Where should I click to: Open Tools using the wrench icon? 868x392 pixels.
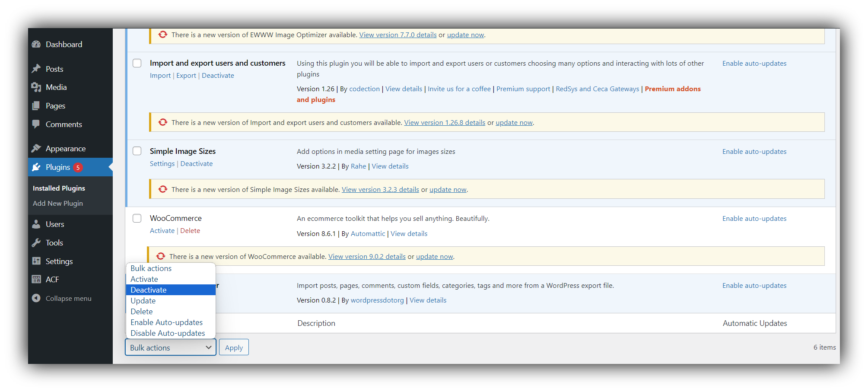coord(36,242)
